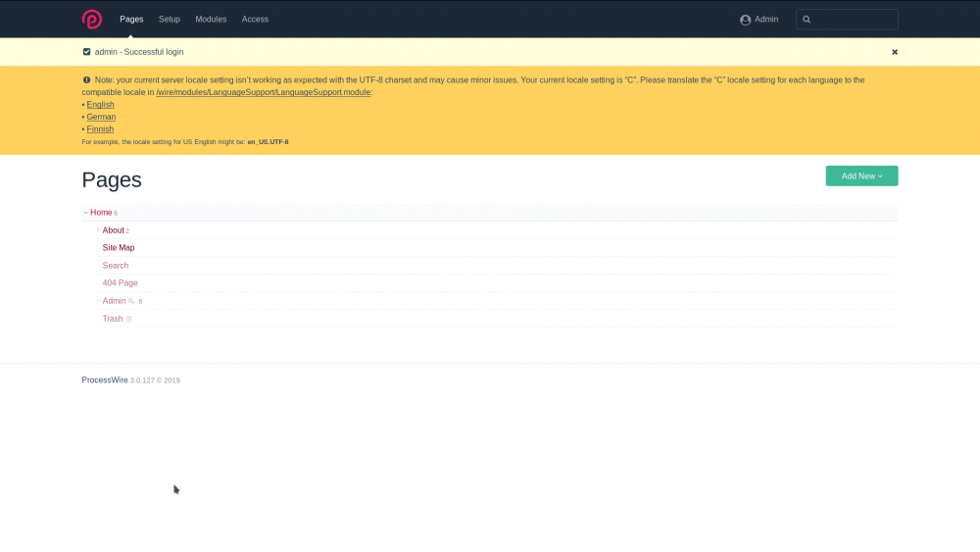Click the ProcessWire logo icon
Image resolution: width=980 pixels, height=552 pixels.
pos(92,20)
